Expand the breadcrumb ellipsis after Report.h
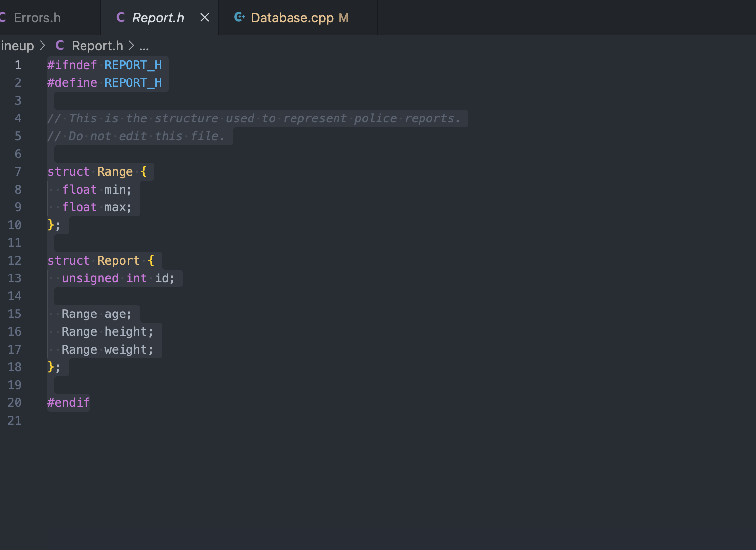756x550 pixels. click(144, 45)
